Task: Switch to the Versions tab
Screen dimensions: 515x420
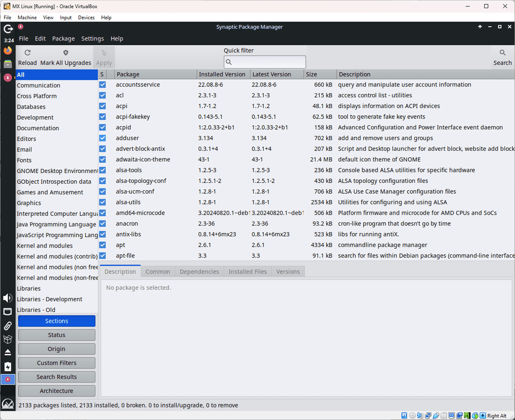Action: click(288, 272)
